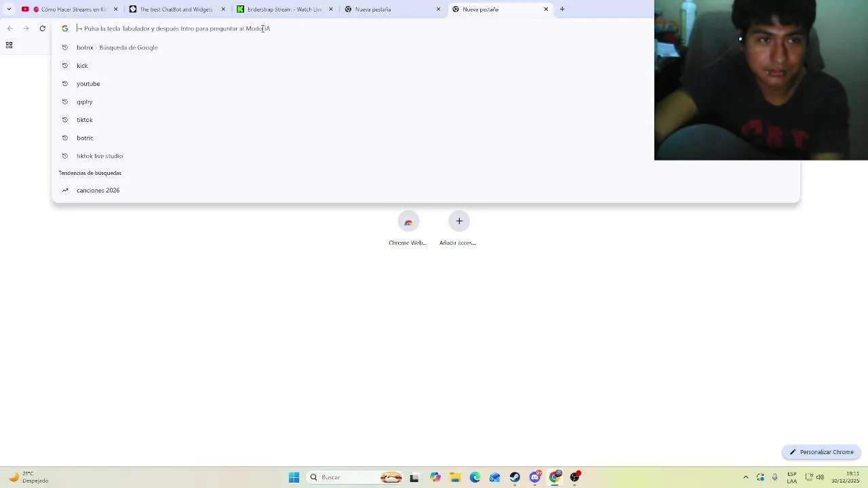Open the Windows Start menu
The image size is (868, 488).
[x=294, y=477]
